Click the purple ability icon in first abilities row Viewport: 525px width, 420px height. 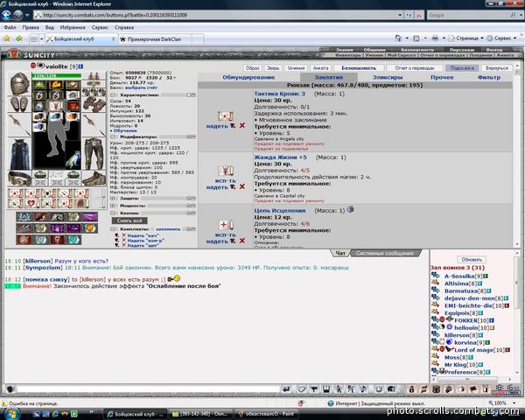pyautogui.click(x=90, y=217)
